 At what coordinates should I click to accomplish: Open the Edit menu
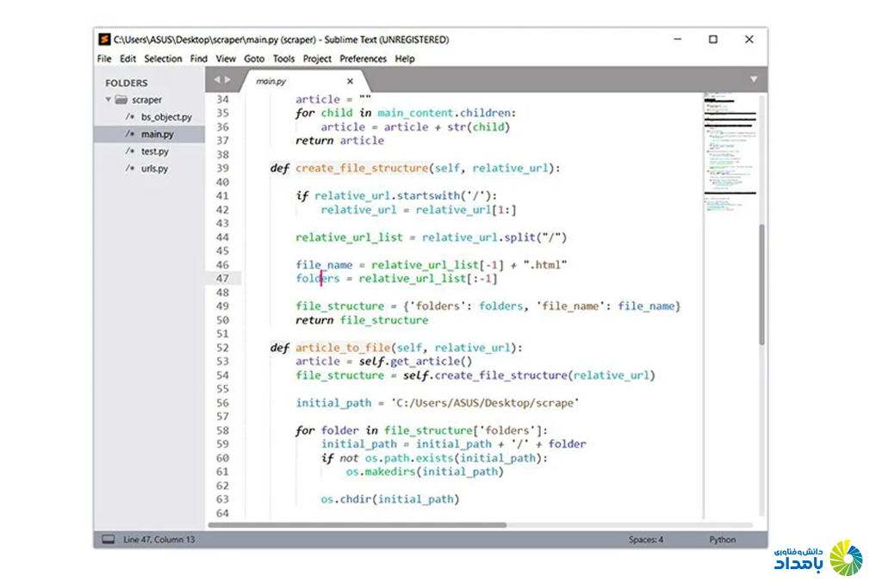[x=127, y=59]
